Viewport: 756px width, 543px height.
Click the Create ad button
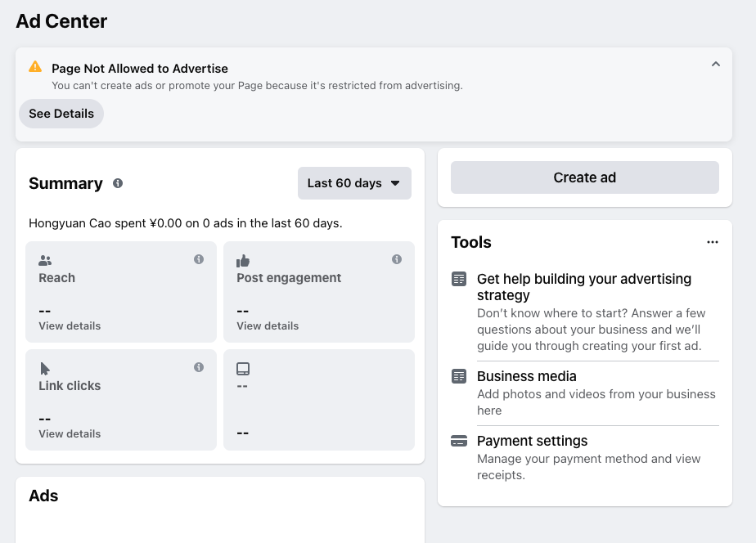(584, 177)
